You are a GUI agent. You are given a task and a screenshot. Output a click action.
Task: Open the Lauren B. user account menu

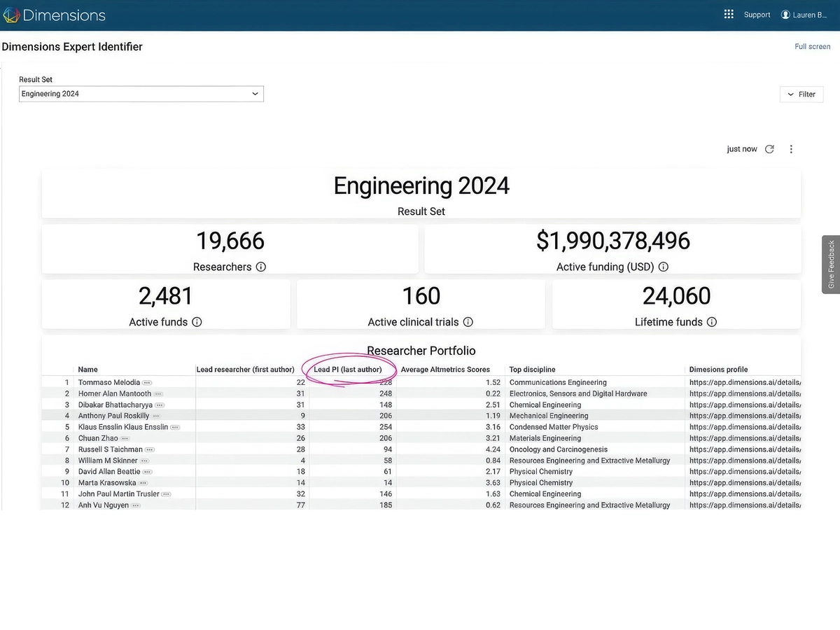804,15
